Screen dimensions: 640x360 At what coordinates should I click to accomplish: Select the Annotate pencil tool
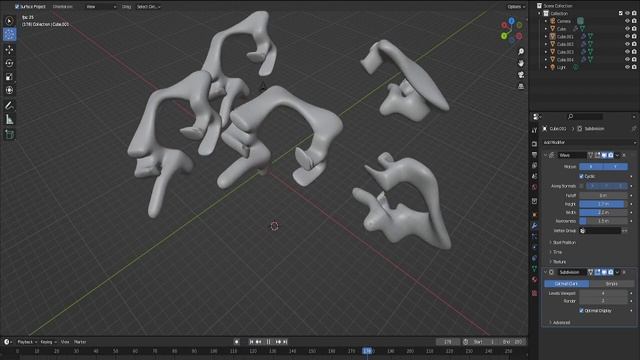(9, 106)
